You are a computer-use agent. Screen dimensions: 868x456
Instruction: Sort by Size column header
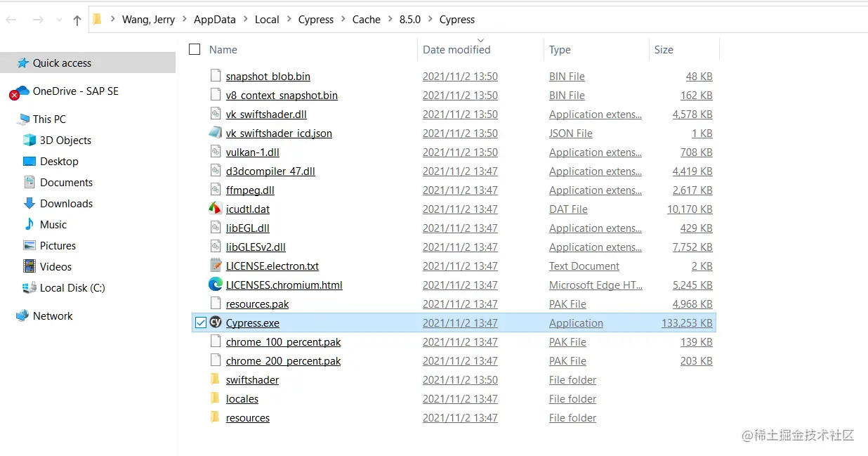(x=664, y=49)
